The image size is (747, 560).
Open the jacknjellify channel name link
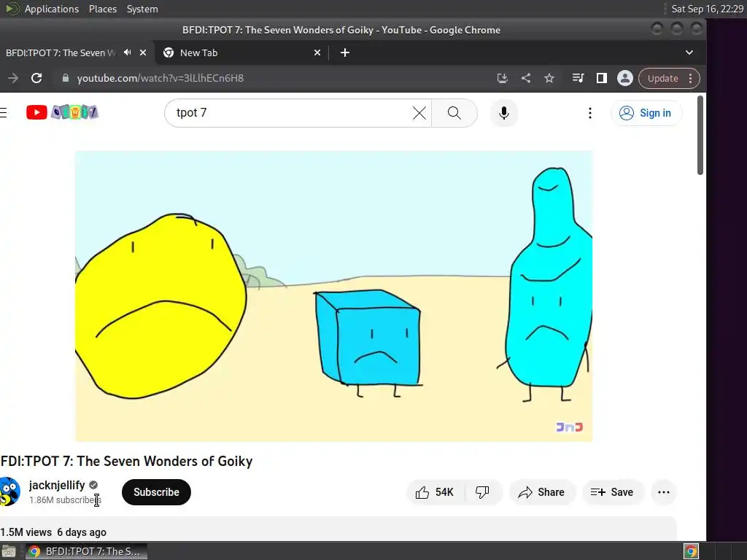(x=57, y=485)
